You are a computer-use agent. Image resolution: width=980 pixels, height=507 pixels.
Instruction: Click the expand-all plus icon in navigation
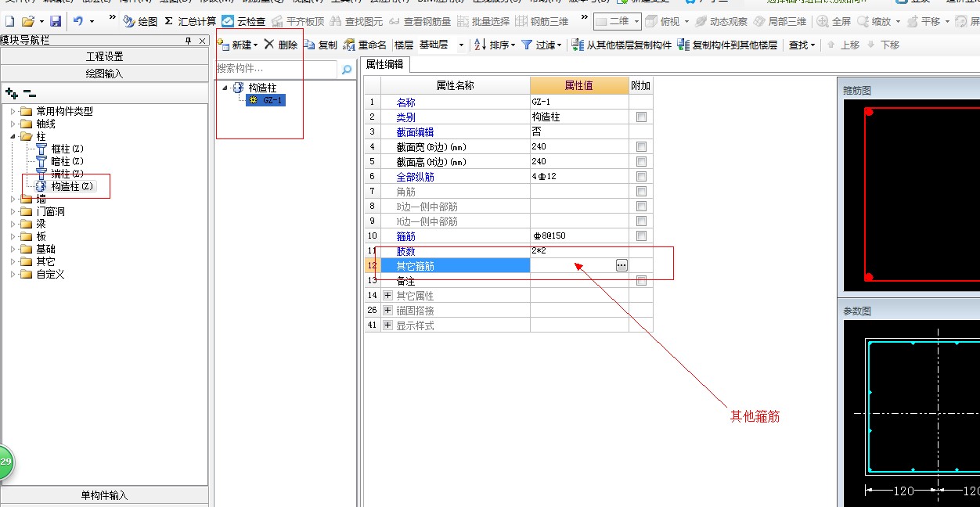[x=12, y=93]
